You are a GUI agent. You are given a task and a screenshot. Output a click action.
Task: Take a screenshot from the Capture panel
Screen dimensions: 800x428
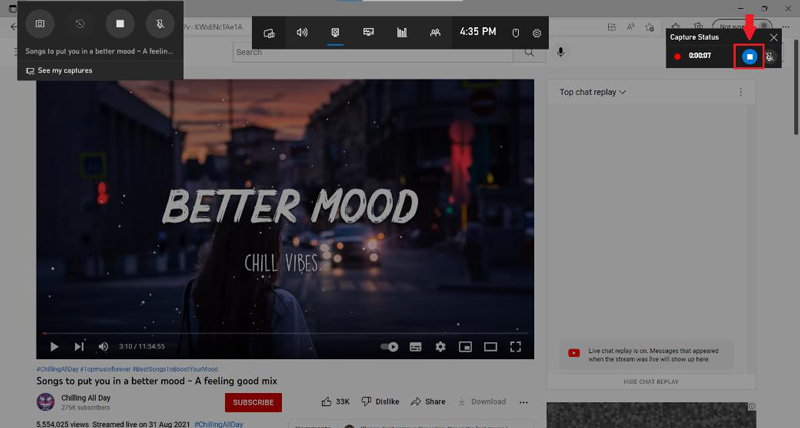(x=40, y=22)
